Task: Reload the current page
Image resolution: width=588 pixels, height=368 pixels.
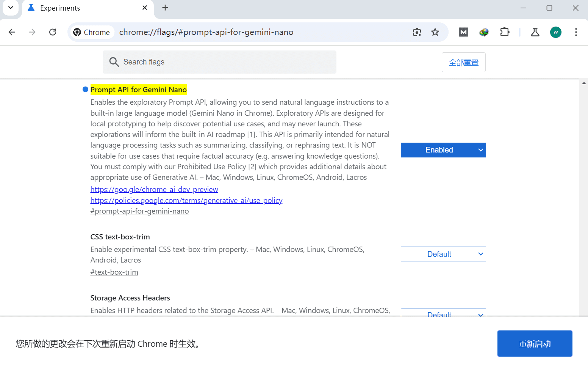Action: pos(53,32)
